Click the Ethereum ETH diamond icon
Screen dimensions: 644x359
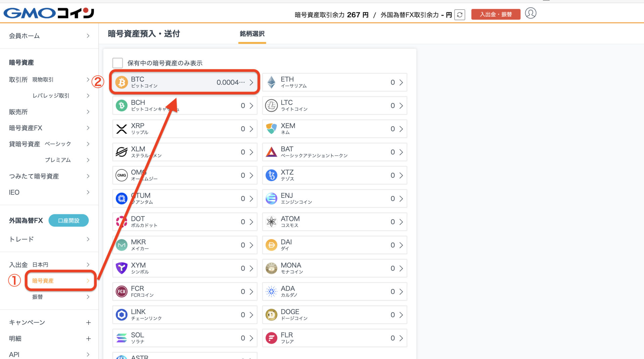[x=271, y=82]
